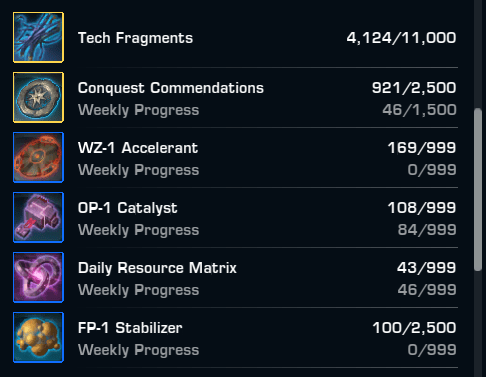The width and height of the screenshot is (486, 377).
Task: Select the Conquest Commendations name text
Action: [x=171, y=88]
